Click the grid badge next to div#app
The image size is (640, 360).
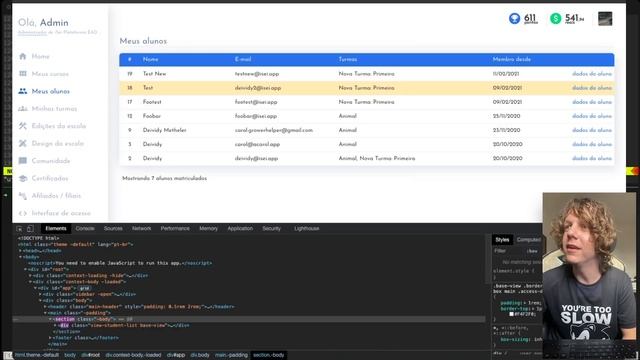coord(84,288)
